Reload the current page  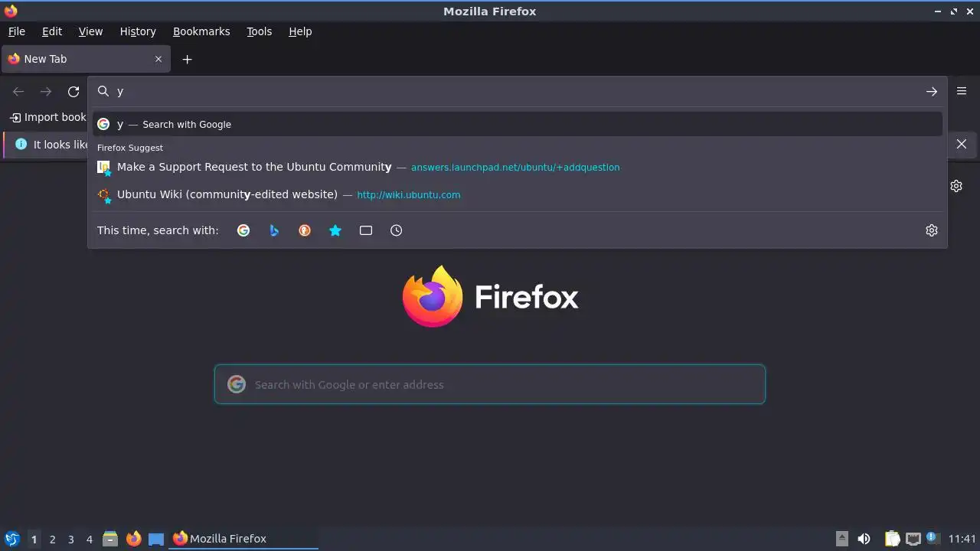coord(73,92)
